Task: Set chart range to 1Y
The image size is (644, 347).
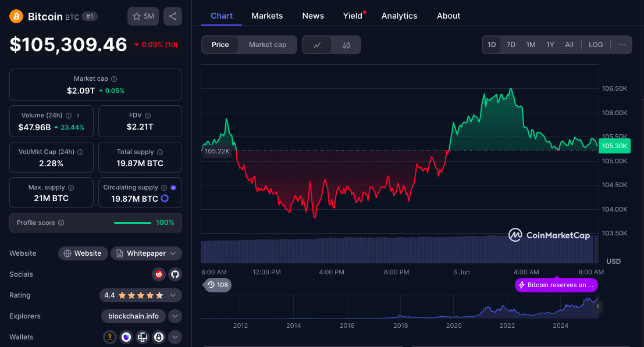Action: tap(550, 45)
